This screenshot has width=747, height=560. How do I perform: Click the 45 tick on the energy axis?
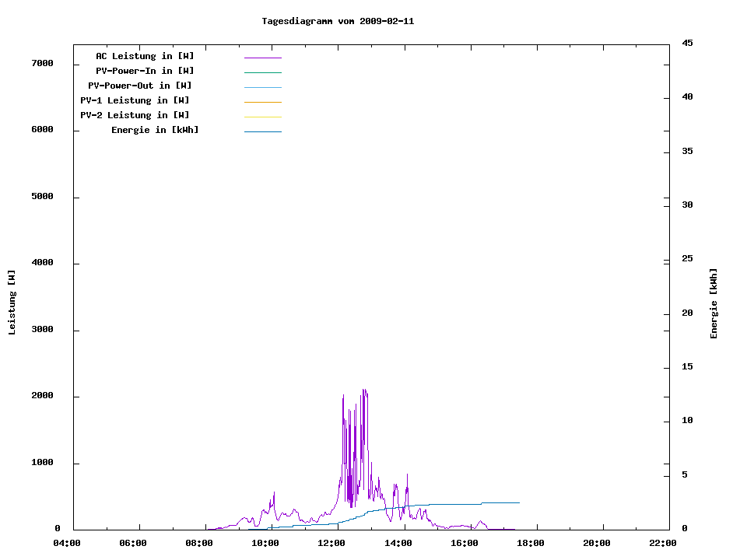point(687,43)
